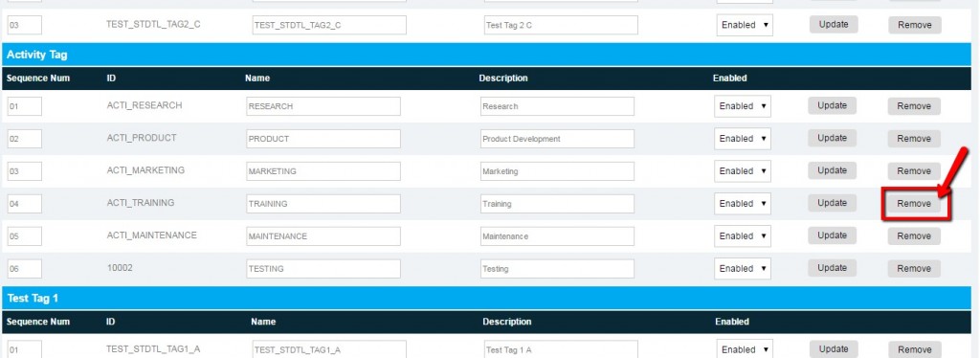Focus the PRODUCT name field

(x=323, y=139)
